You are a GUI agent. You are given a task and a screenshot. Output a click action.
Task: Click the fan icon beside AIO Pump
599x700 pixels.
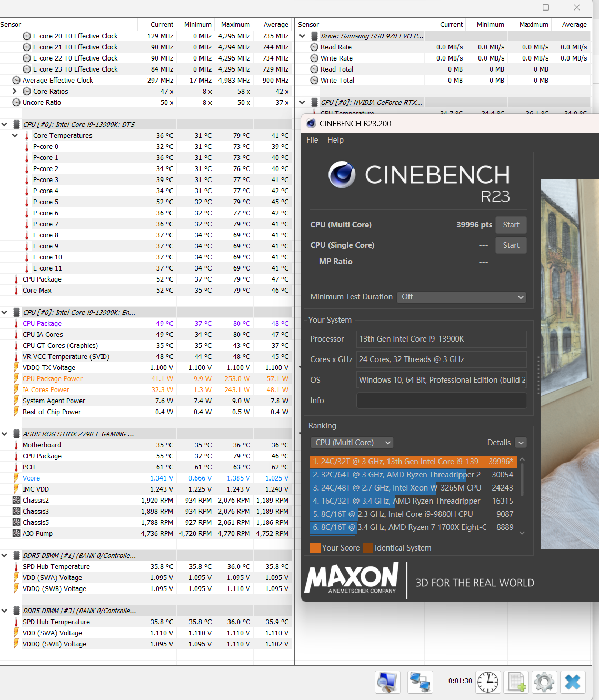[16, 534]
